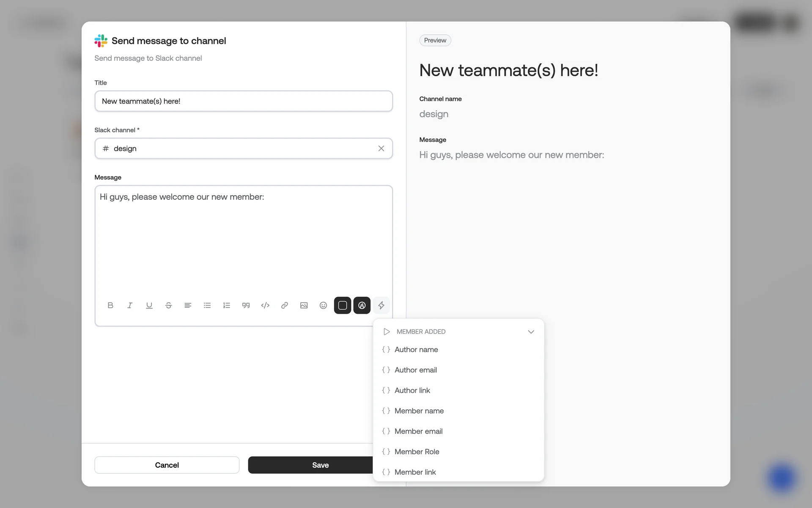
Task: Click the text alignment icon
Action: click(188, 305)
